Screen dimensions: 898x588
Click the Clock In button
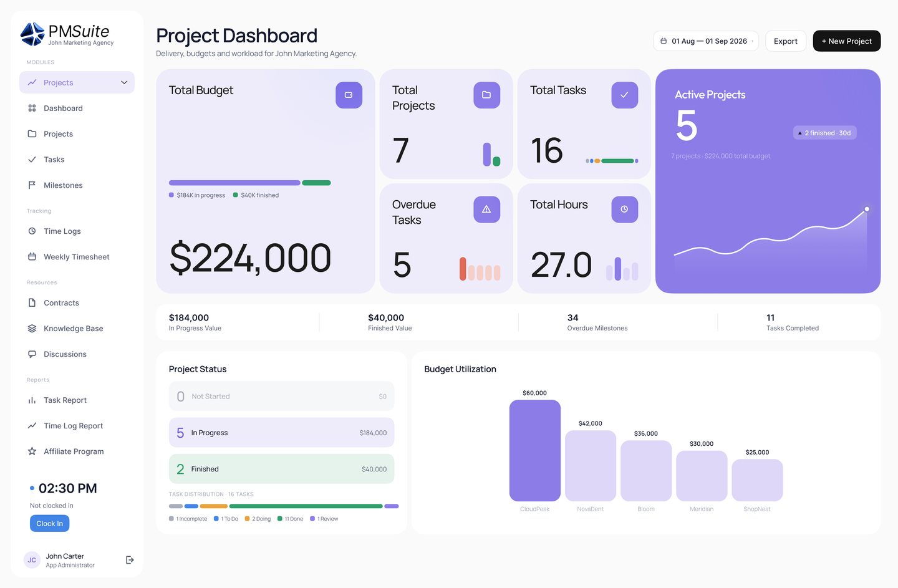[49, 523]
